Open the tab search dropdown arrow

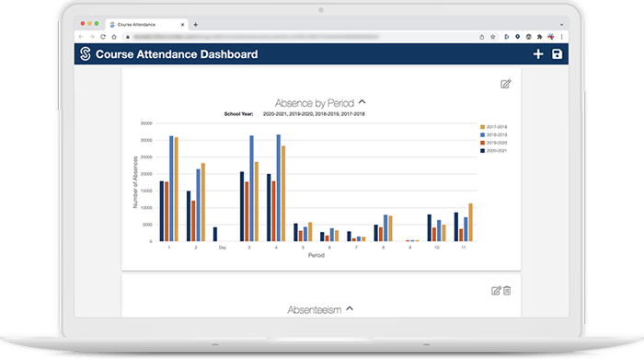[561, 25]
